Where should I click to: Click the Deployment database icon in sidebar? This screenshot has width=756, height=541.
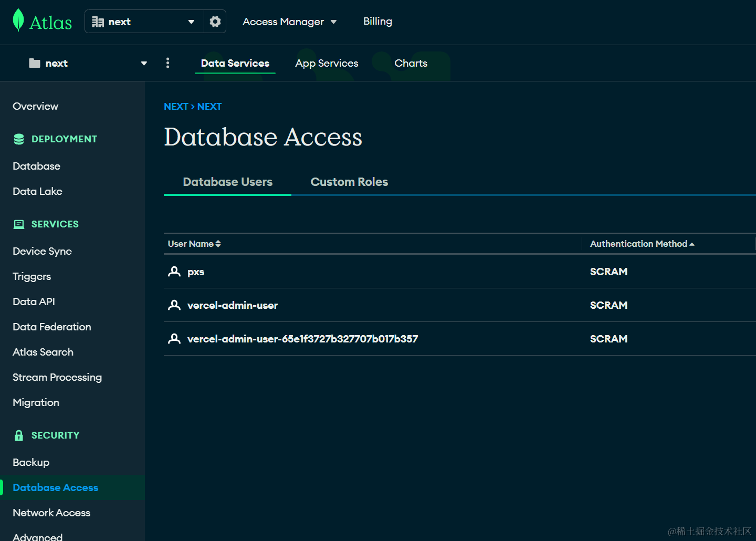tap(19, 139)
